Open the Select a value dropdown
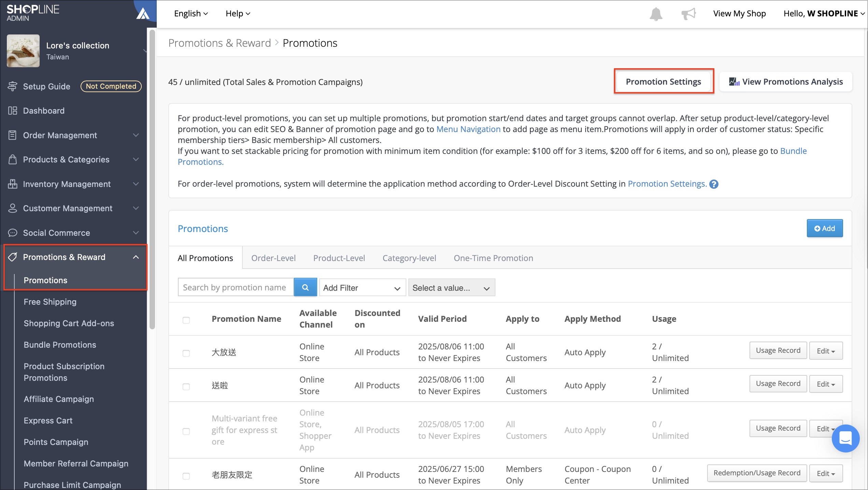The image size is (868, 490). tap(451, 288)
